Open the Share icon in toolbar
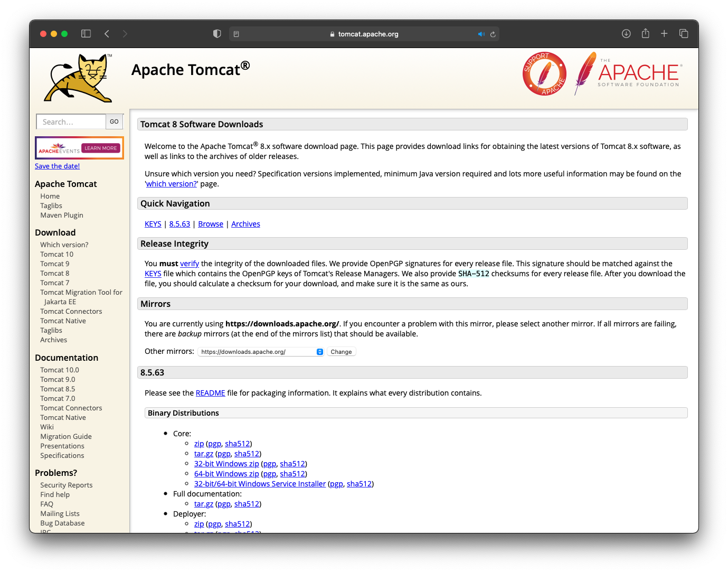The height and width of the screenshot is (572, 728). [645, 33]
